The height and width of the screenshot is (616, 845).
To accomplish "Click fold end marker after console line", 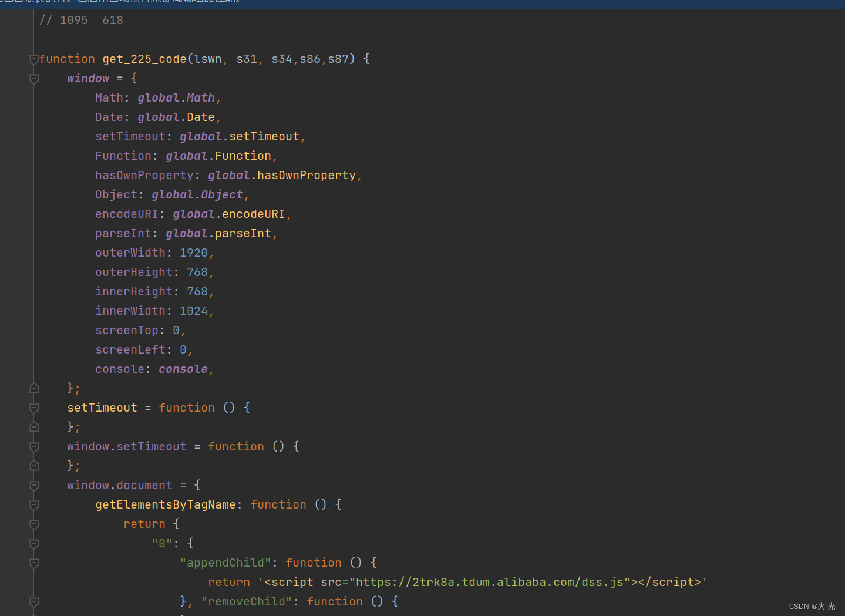I will click(x=34, y=388).
